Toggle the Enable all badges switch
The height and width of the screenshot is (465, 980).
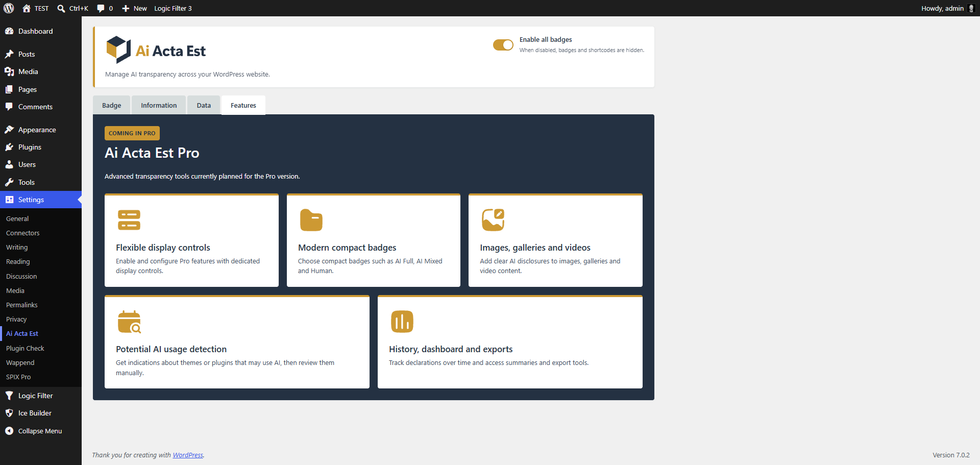[503, 45]
